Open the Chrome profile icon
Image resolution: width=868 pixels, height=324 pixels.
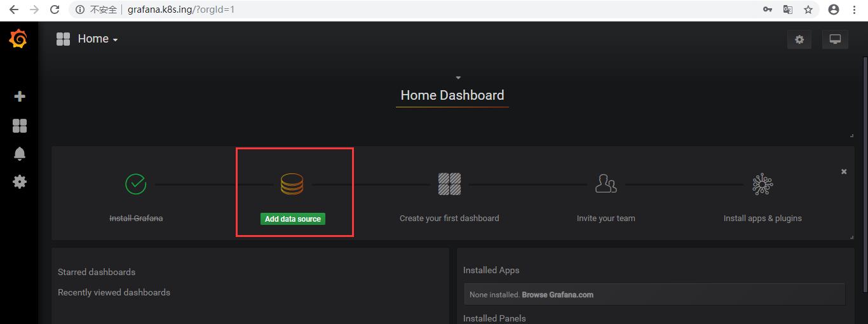pyautogui.click(x=834, y=10)
